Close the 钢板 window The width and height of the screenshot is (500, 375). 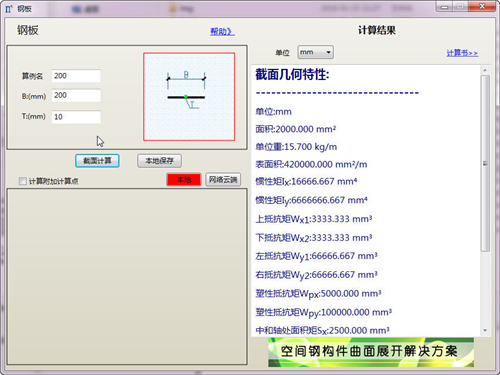coord(482,7)
